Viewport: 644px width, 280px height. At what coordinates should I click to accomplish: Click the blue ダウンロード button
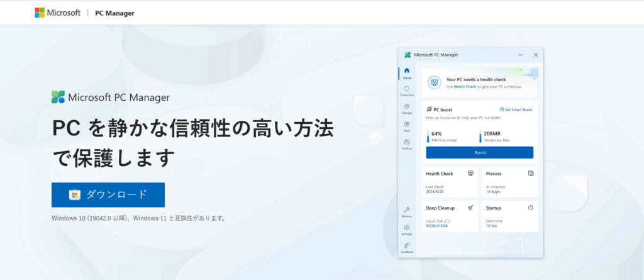(x=108, y=194)
